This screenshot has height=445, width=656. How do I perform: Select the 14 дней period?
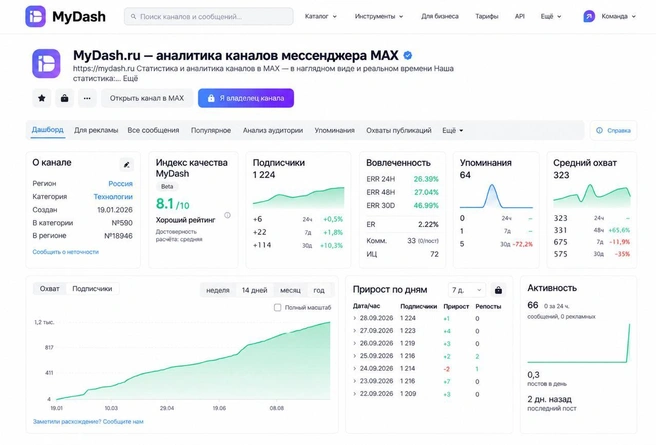(x=254, y=290)
